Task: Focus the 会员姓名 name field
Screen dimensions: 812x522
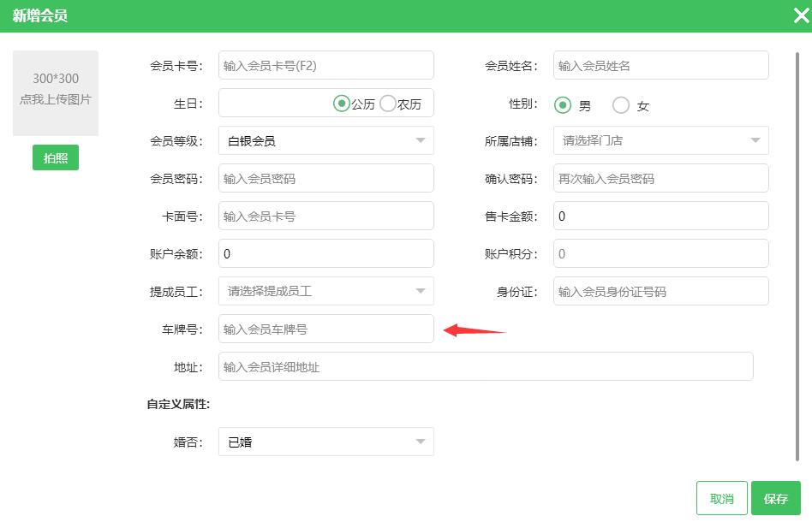Action: [x=660, y=65]
